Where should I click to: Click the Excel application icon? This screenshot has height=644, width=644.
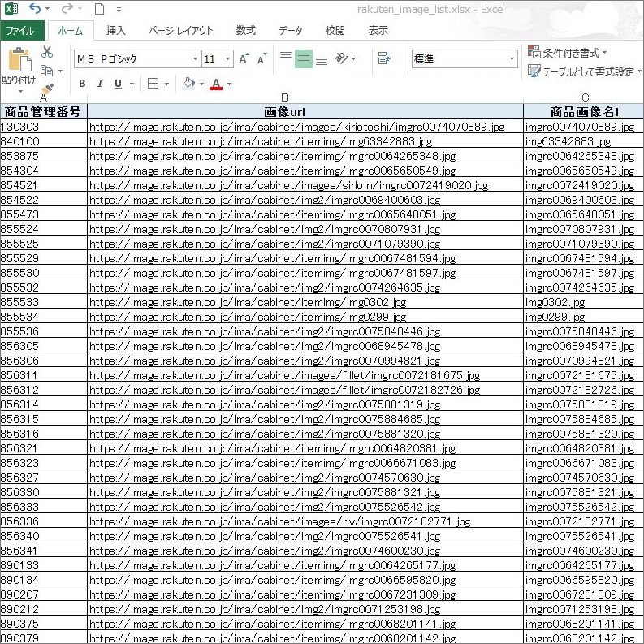coord(11,9)
